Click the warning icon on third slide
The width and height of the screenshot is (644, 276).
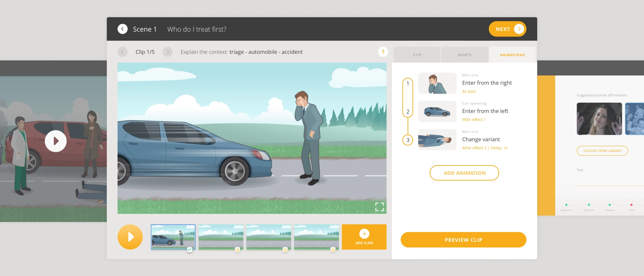[285, 250]
